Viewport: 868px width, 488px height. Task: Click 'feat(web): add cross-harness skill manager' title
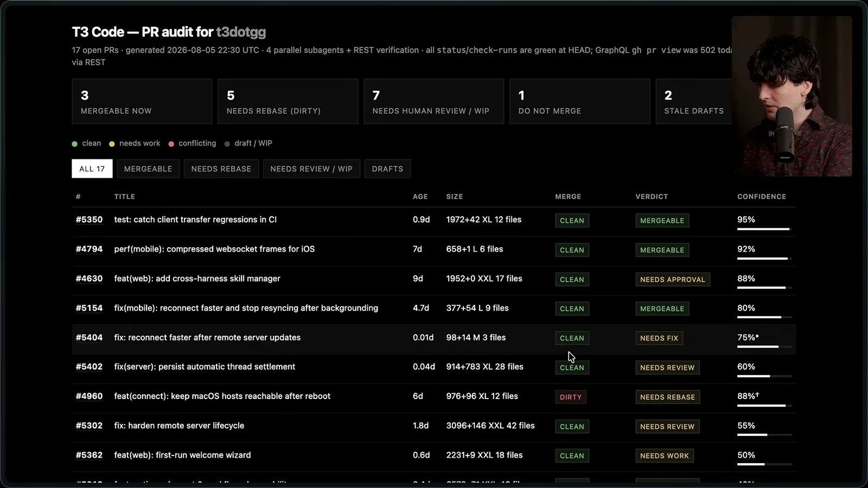(x=197, y=278)
